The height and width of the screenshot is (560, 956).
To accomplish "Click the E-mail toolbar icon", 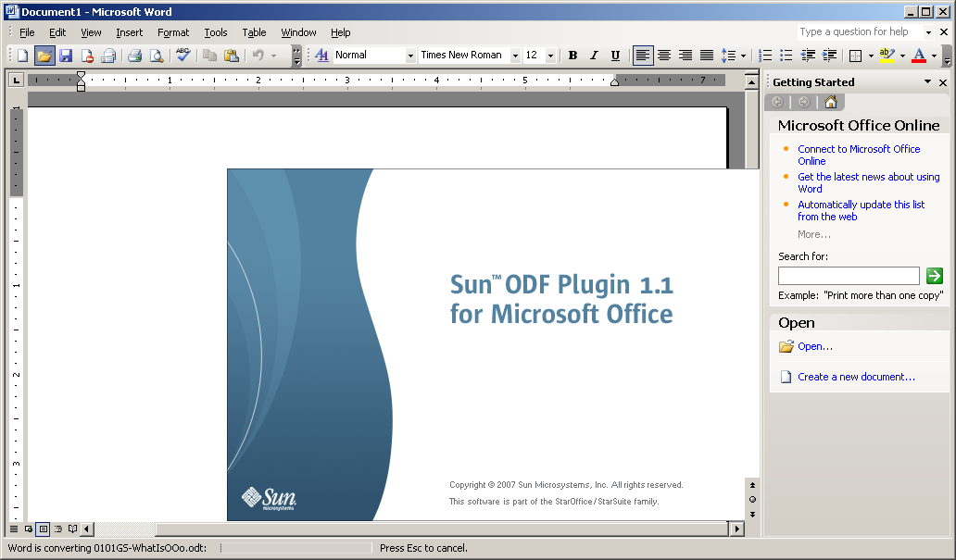I will [108, 56].
